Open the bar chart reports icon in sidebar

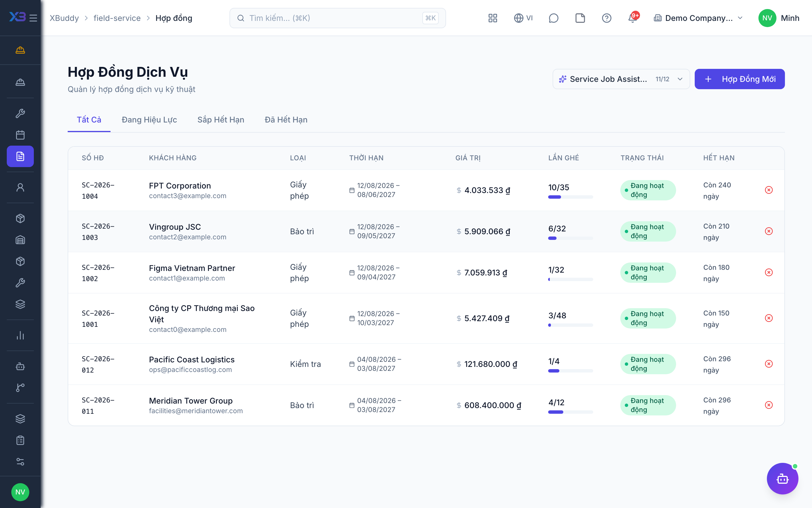(20, 335)
